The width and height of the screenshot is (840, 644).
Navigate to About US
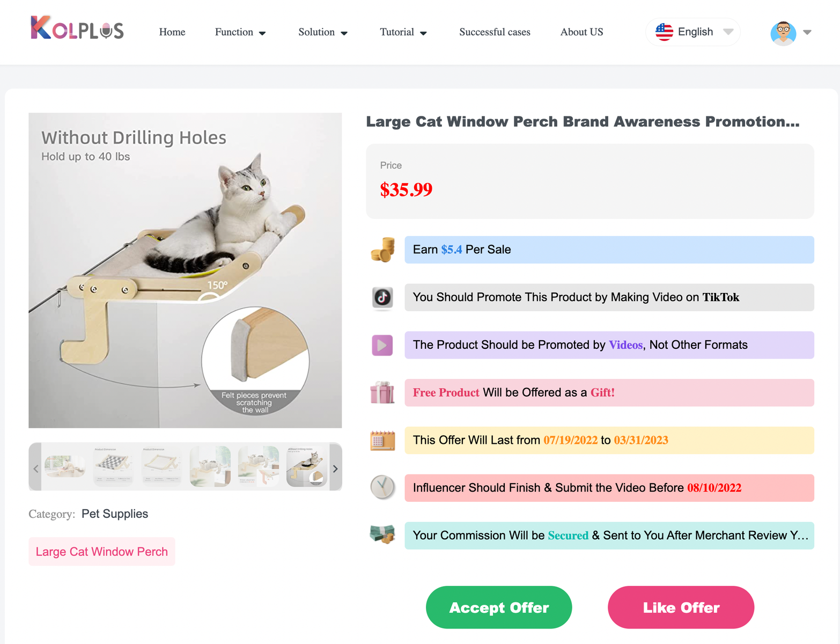[x=581, y=32]
